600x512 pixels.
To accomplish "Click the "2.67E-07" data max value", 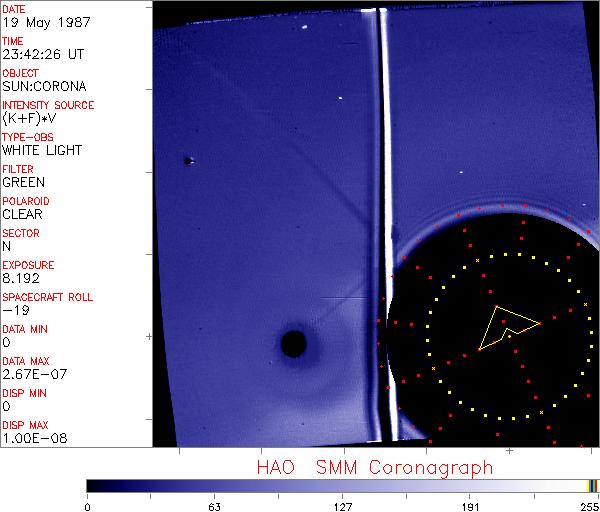I will click(30, 374).
